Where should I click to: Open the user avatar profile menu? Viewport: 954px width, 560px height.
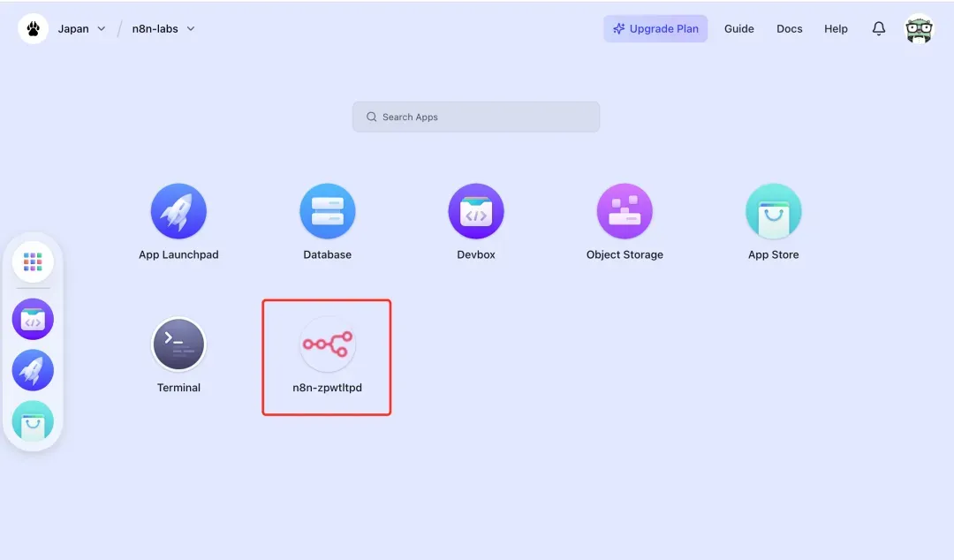tap(919, 28)
